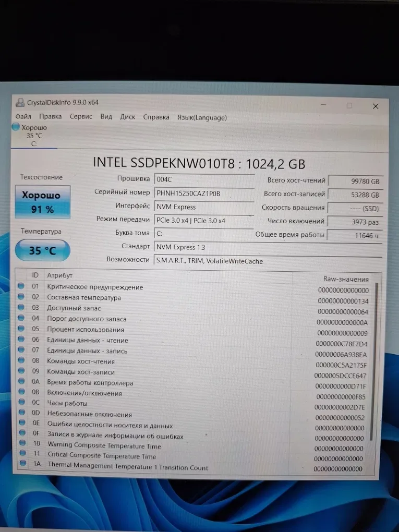Select the Критическое предупреждение attribute text
This screenshot has height=532, width=399.
pyautogui.click(x=95, y=287)
